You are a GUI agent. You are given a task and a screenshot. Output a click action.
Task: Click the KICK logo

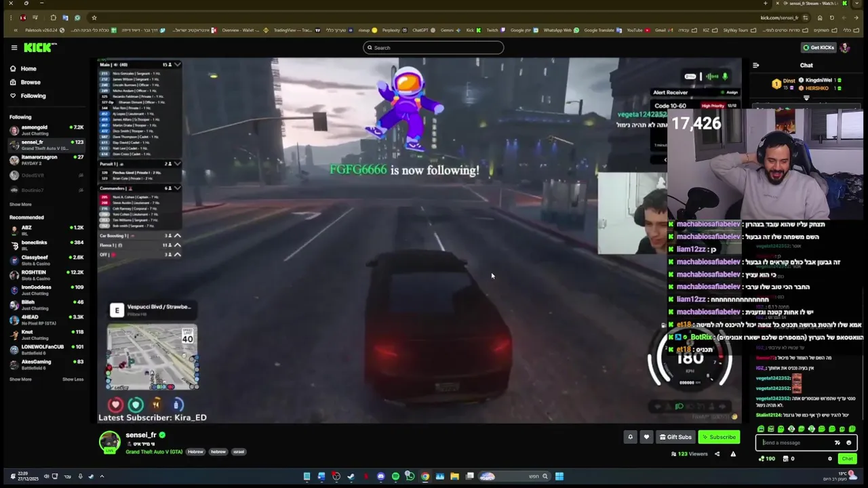coord(40,47)
